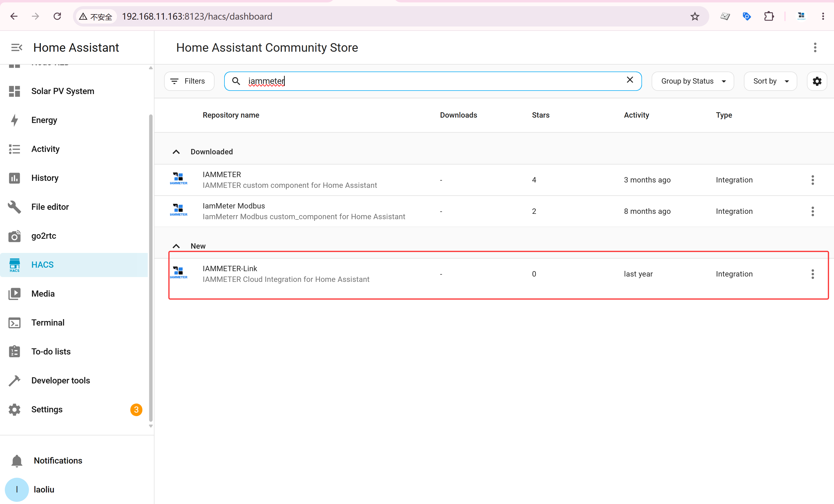Sort by Type column header

pos(724,115)
